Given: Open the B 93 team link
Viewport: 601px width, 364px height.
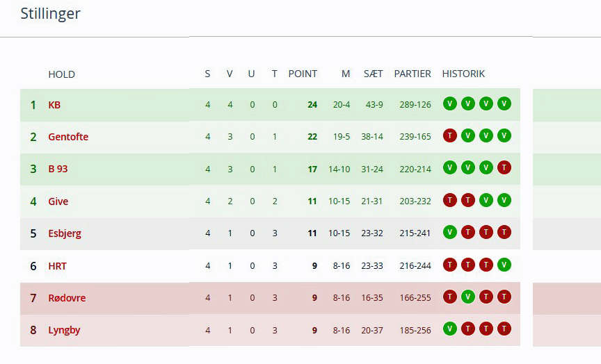Looking at the screenshot, I should (58, 169).
